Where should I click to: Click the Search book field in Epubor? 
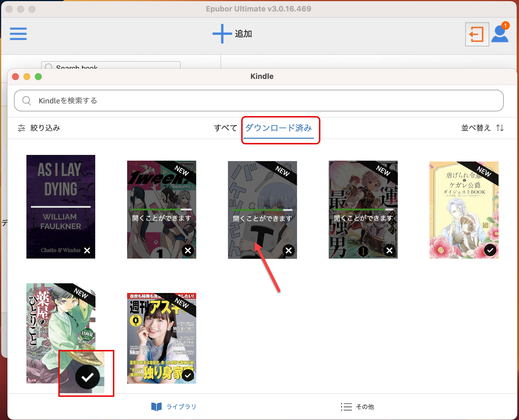(x=111, y=65)
